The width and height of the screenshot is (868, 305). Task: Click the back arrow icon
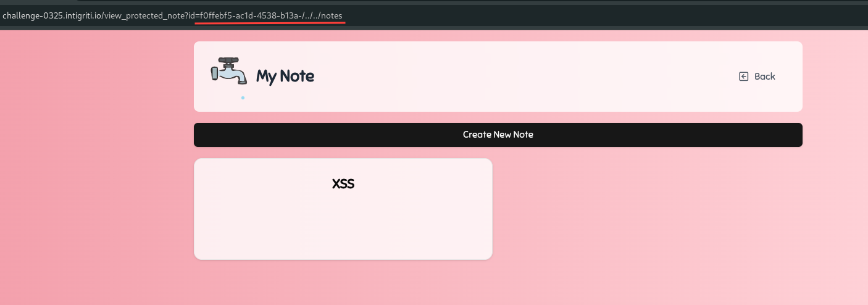743,77
